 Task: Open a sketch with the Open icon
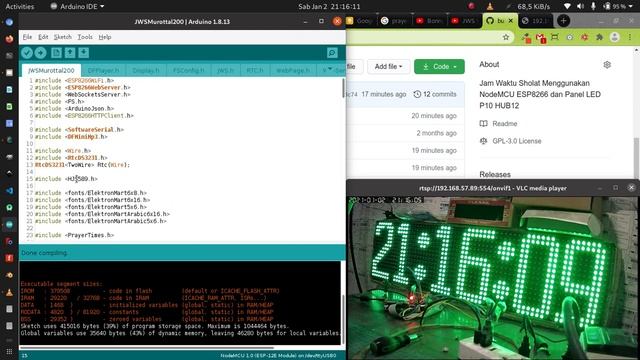pos(70,53)
